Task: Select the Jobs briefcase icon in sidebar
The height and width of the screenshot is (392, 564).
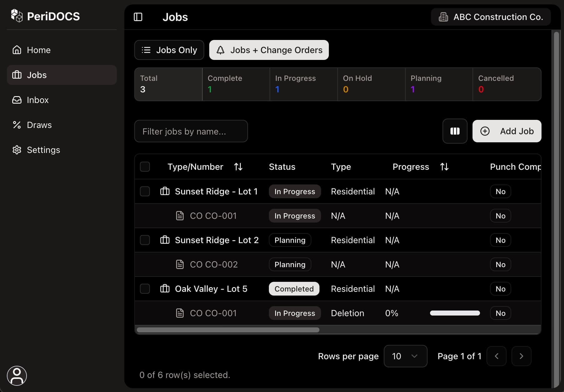Action: click(x=17, y=75)
